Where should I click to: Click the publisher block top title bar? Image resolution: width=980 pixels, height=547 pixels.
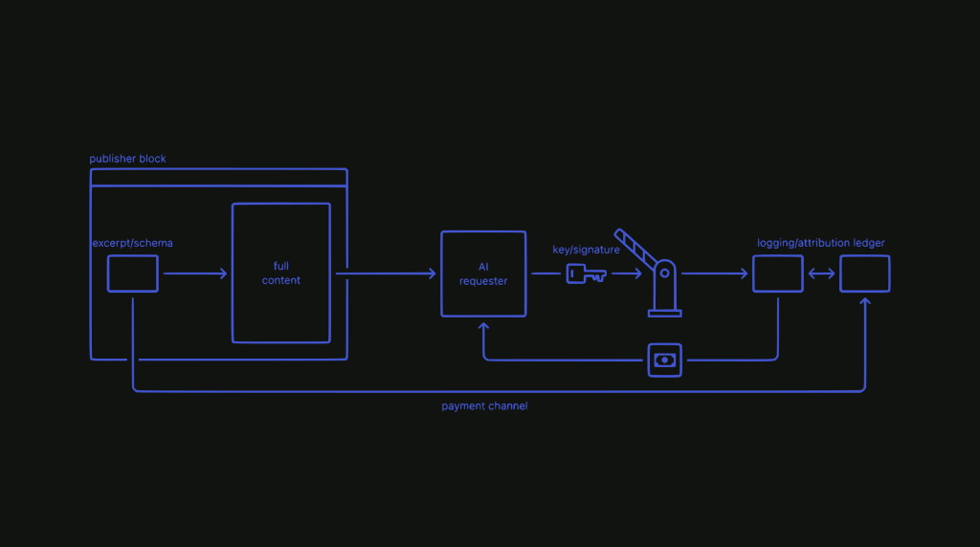coord(218,178)
